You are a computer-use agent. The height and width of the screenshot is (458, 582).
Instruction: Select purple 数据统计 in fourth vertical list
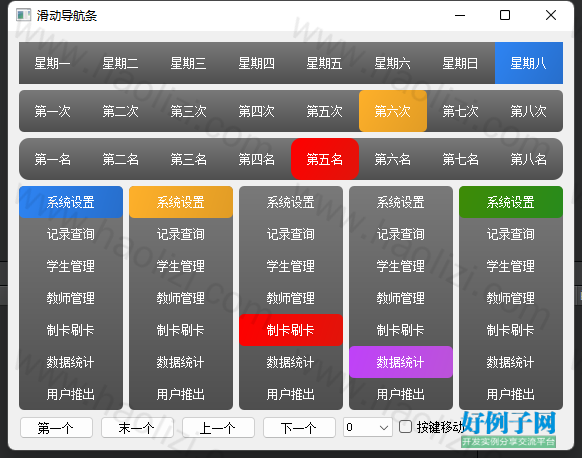point(401,362)
